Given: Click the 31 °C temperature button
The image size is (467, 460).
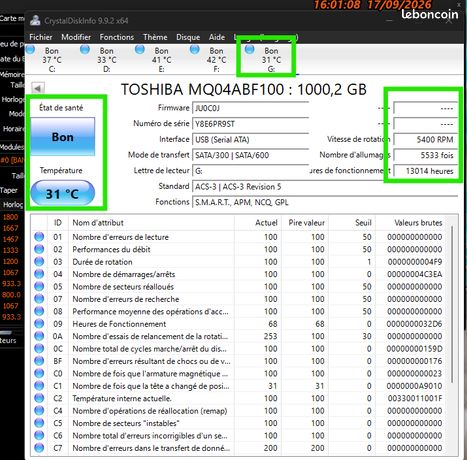Looking at the screenshot, I should (x=63, y=193).
